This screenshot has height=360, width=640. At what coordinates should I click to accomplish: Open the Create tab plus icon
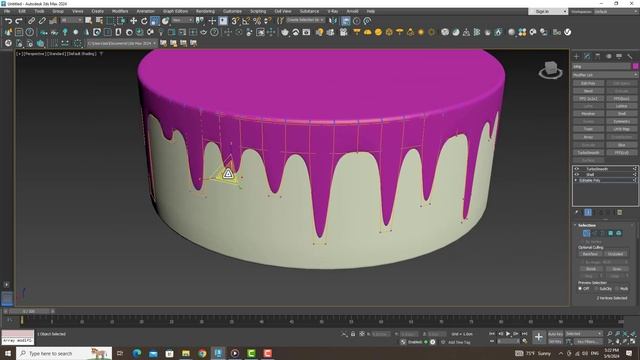pyautogui.click(x=576, y=56)
